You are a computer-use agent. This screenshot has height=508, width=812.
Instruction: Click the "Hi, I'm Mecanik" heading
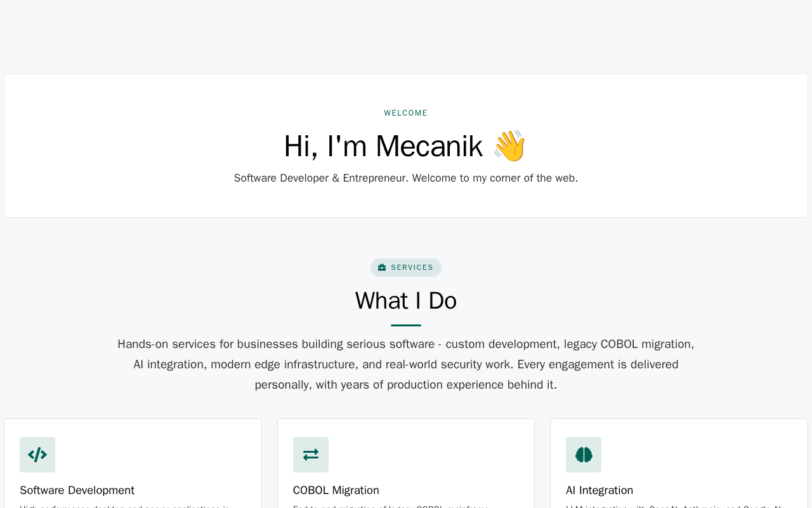[383, 146]
